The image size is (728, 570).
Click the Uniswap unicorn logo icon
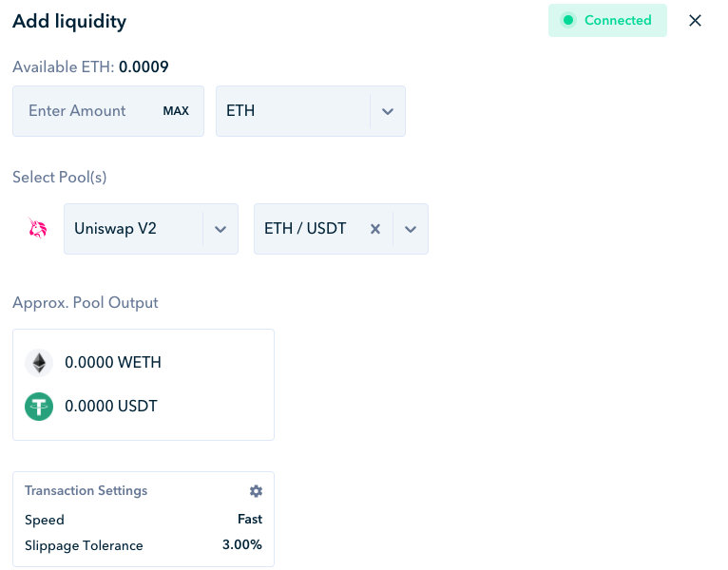point(38,229)
